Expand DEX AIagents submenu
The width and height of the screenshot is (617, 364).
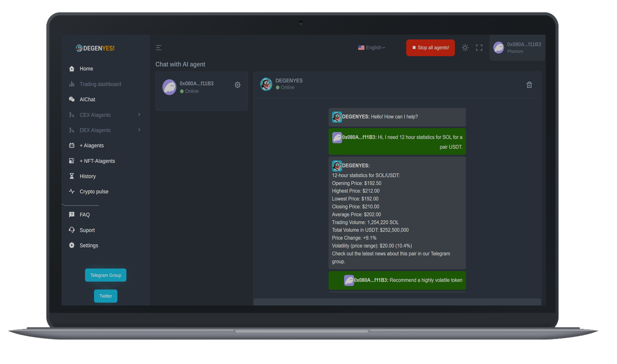pos(105,130)
